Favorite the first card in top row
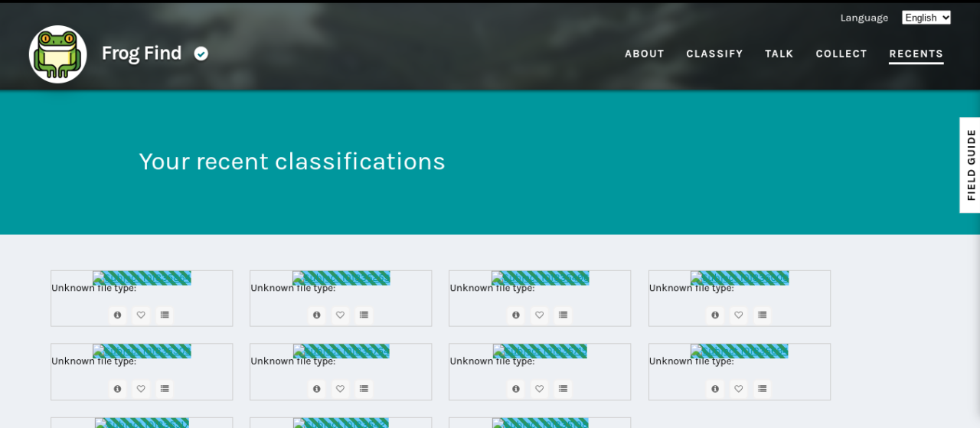Image resolution: width=980 pixels, height=428 pixels. 141,315
